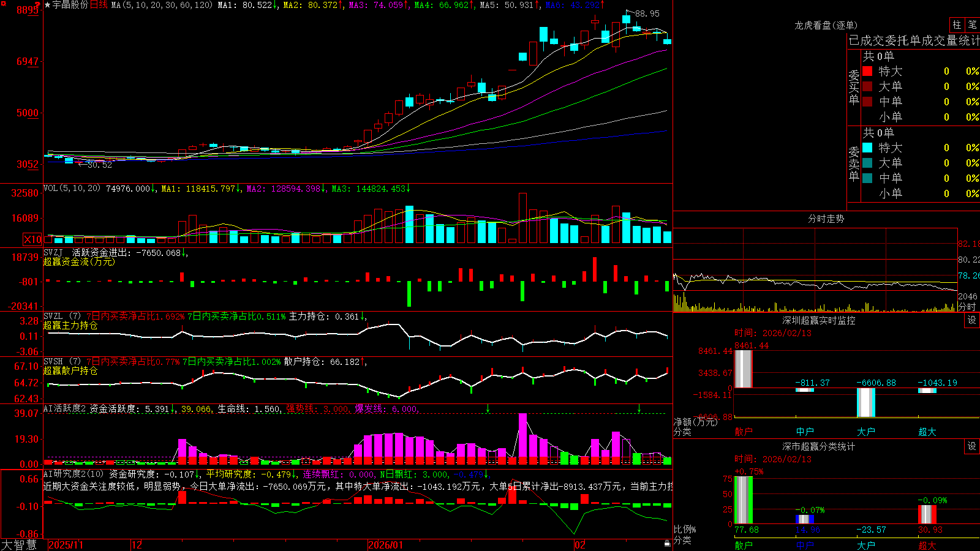980x551 pixels.
Task: Click the AI活跃度2 indicator label
Action: tap(65, 408)
